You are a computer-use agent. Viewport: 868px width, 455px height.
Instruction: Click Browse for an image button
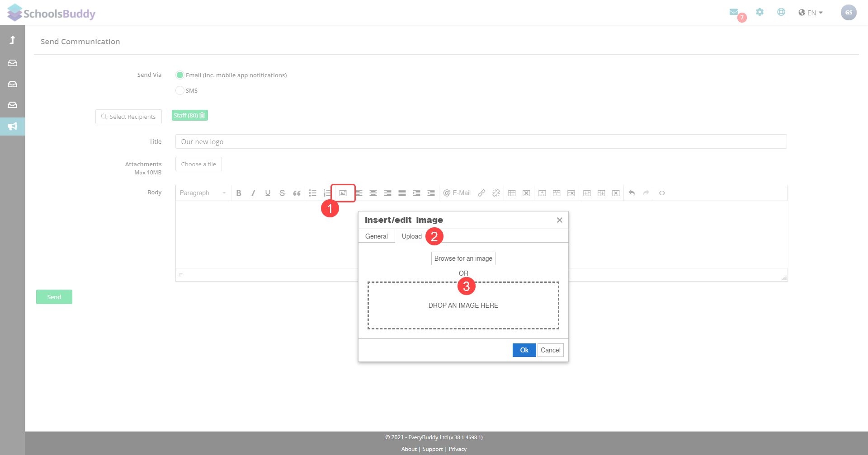point(463,258)
